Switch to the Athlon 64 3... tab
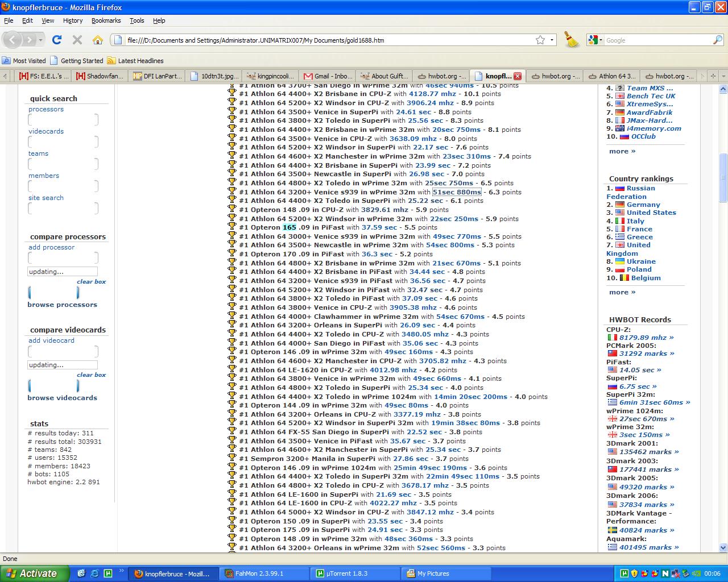Viewport: 728px width, 582px height. (x=612, y=76)
